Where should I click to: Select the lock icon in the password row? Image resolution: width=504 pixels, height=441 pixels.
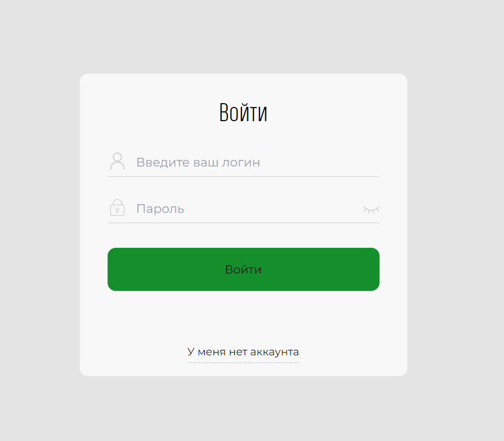click(117, 207)
